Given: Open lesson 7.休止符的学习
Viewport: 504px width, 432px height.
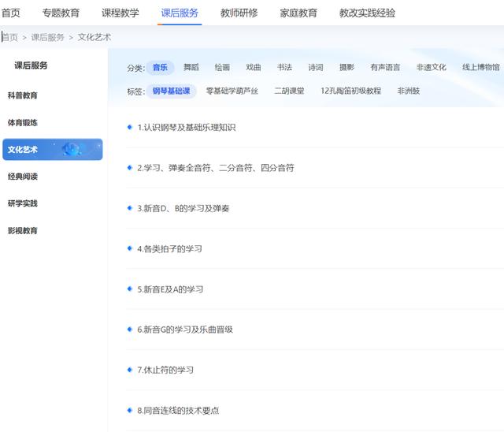Looking at the screenshot, I should pyautogui.click(x=165, y=370).
